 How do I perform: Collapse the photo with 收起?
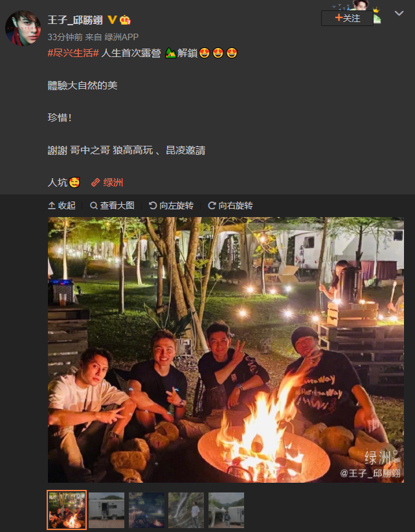click(x=62, y=205)
